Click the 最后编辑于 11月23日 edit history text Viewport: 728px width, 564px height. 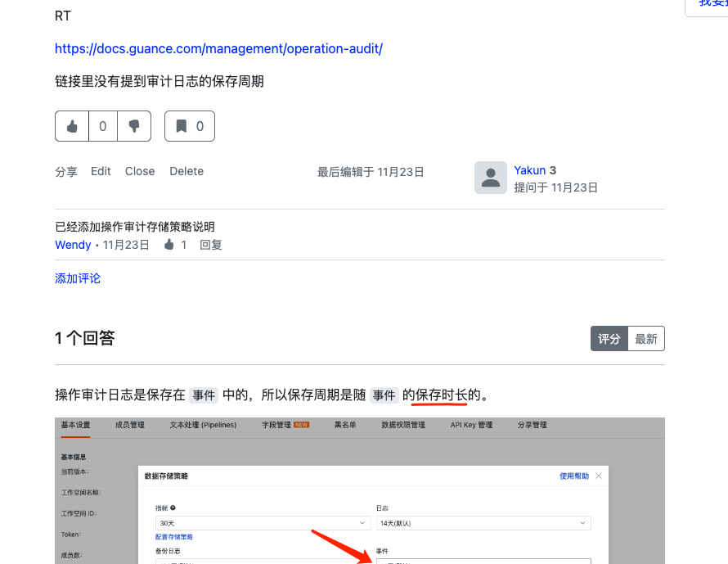[371, 172]
